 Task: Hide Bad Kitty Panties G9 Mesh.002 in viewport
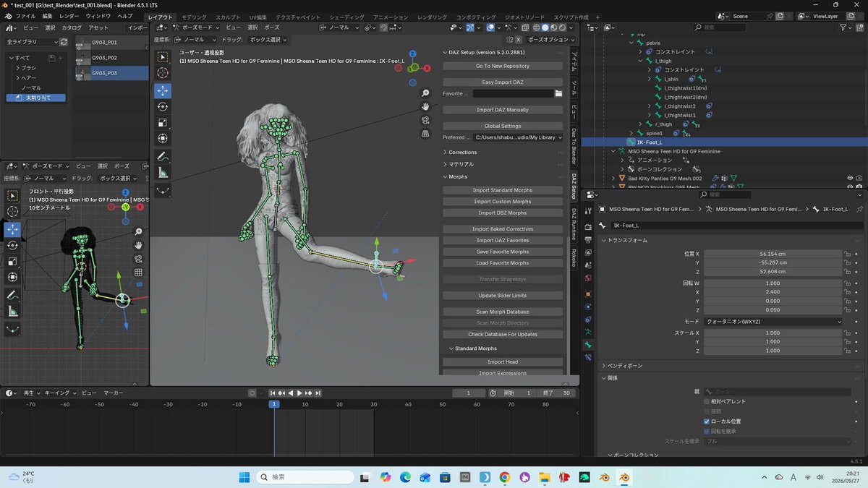(x=850, y=178)
